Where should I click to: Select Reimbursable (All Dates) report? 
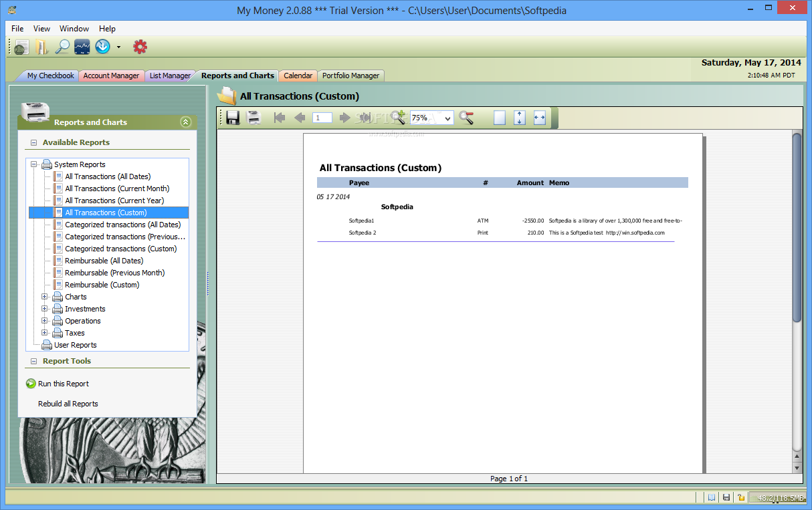[104, 261]
